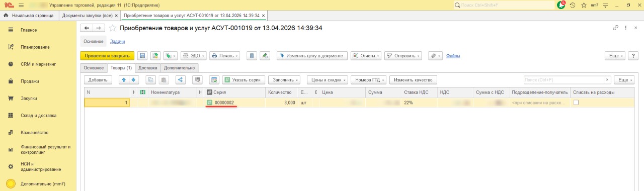Select the Товары (1) tab

121,68
